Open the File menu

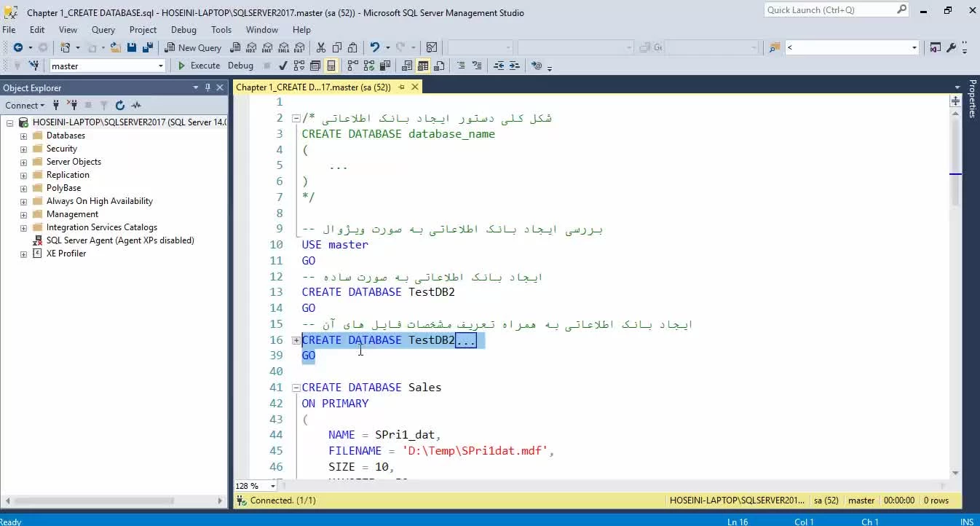pyautogui.click(x=9, y=30)
